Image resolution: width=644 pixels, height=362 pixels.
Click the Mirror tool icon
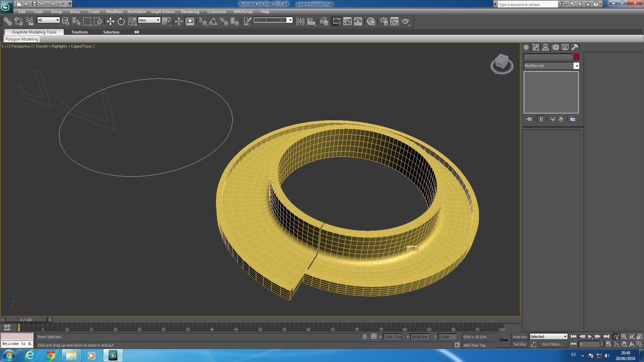300,21
